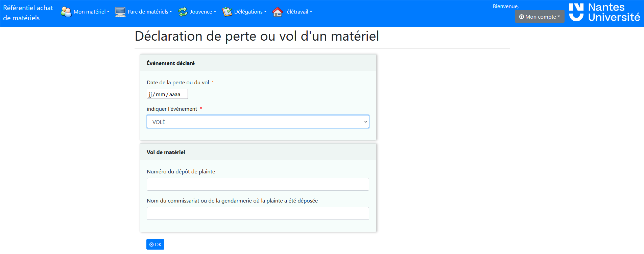Click the Mon matériel users icon
Viewport: 644px width, 254px height.
[66, 12]
